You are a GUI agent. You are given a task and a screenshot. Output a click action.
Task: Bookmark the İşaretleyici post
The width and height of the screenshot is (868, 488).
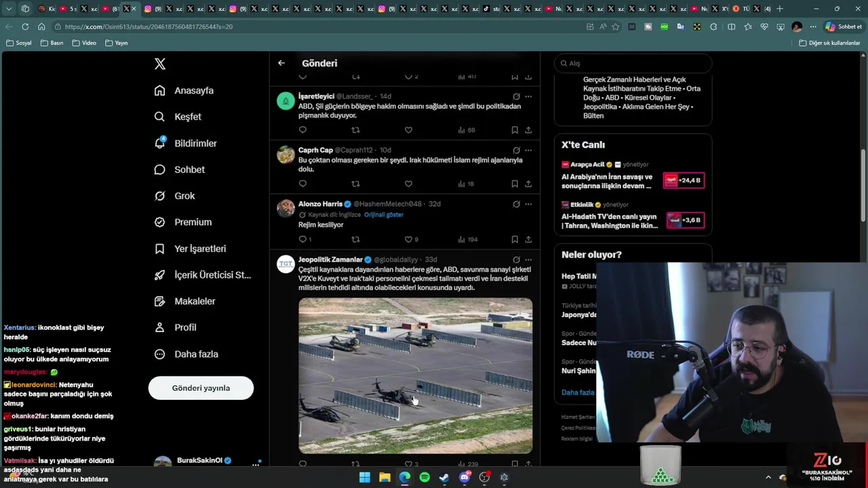[515, 129]
